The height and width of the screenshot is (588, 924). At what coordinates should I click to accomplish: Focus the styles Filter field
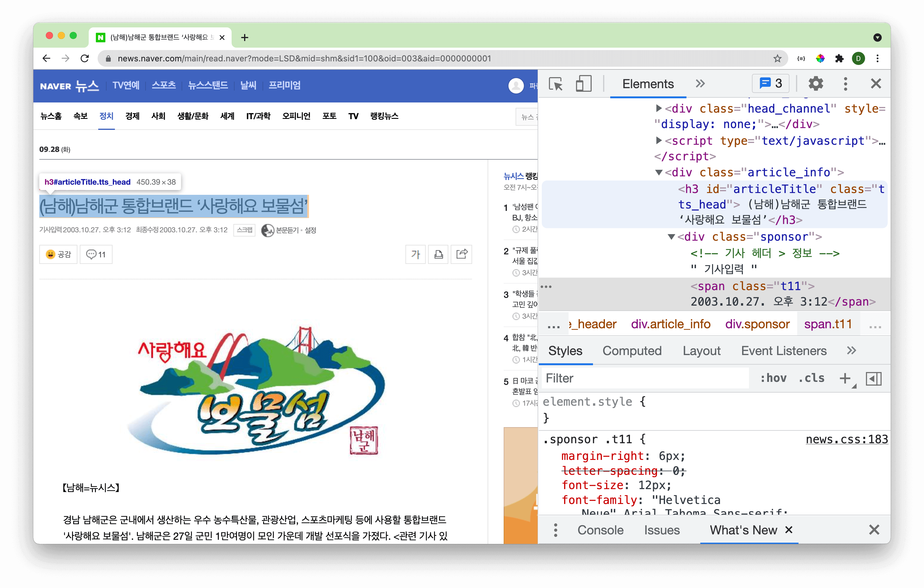(x=645, y=378)
